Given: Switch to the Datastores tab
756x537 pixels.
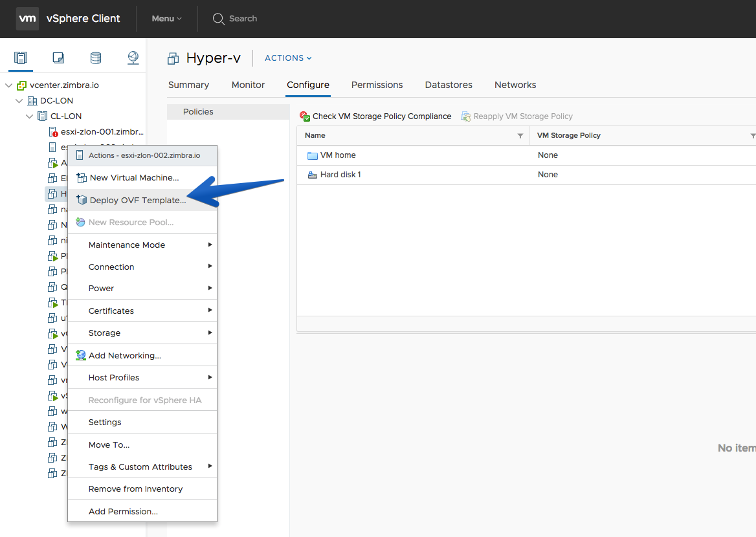Looking at the screenshot, I should pos(449,85).
